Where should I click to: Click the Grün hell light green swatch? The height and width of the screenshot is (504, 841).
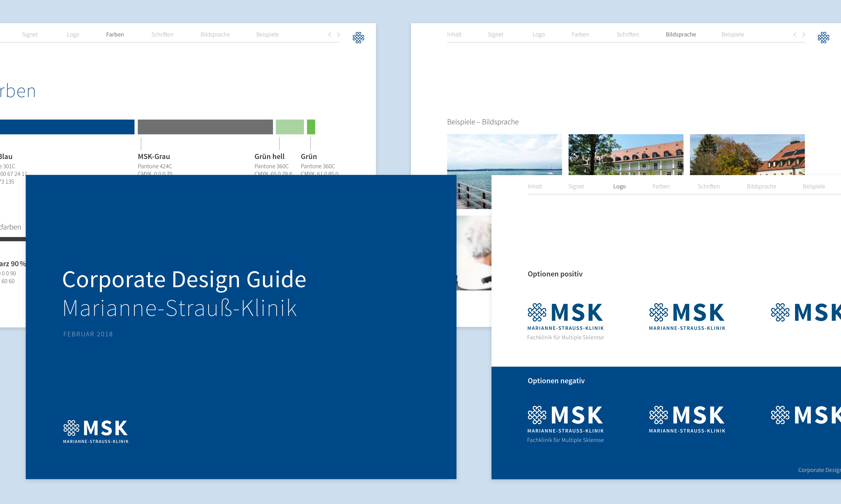pyautogui.click(x=290, y=127)
